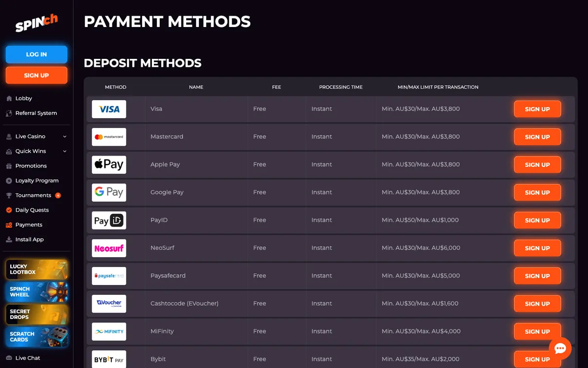Click the DEPOSIT METHODS heading
The image size is (588, 368).
coord(143,63)
